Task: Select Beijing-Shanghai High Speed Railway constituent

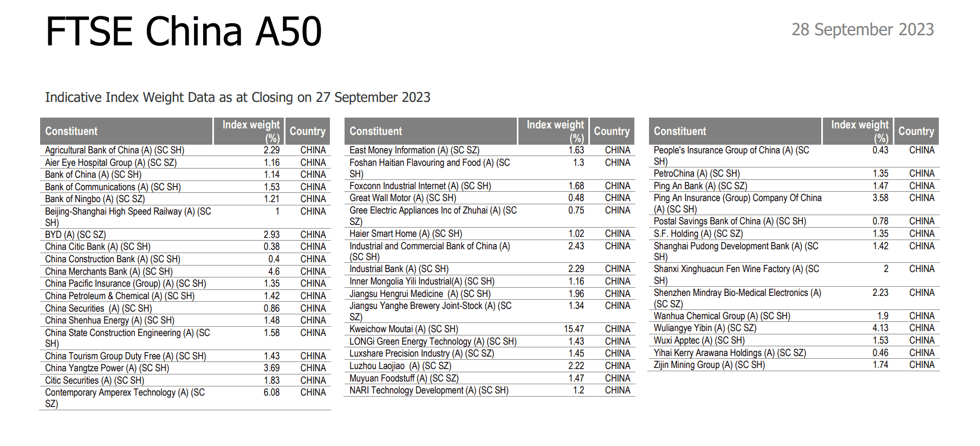Action: [128, 217]
